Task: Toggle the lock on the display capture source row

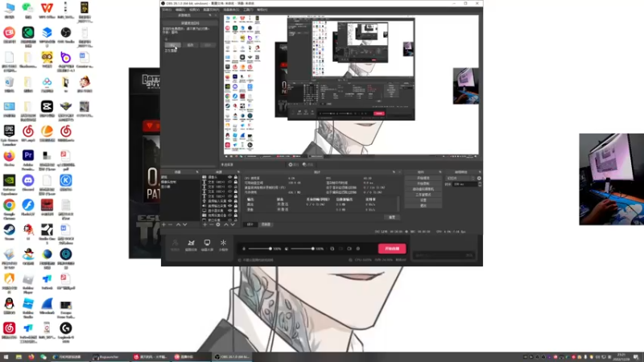Action: (236, 210)
